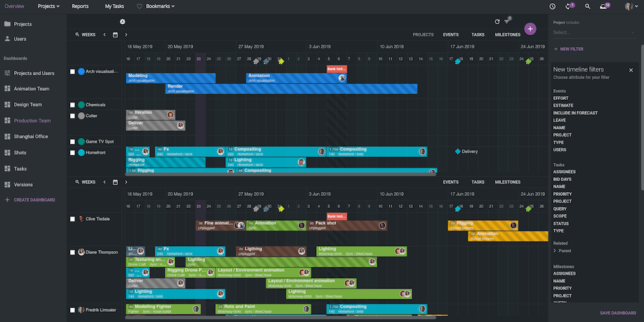Image resolution: width=644 pixels, height=322 pixels.
Task: Open dashboard settings gear icon
Action: tap(122, 22)
